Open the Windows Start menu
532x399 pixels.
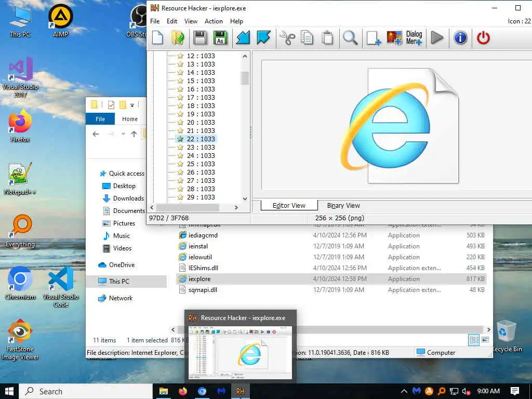coord(9,391)
